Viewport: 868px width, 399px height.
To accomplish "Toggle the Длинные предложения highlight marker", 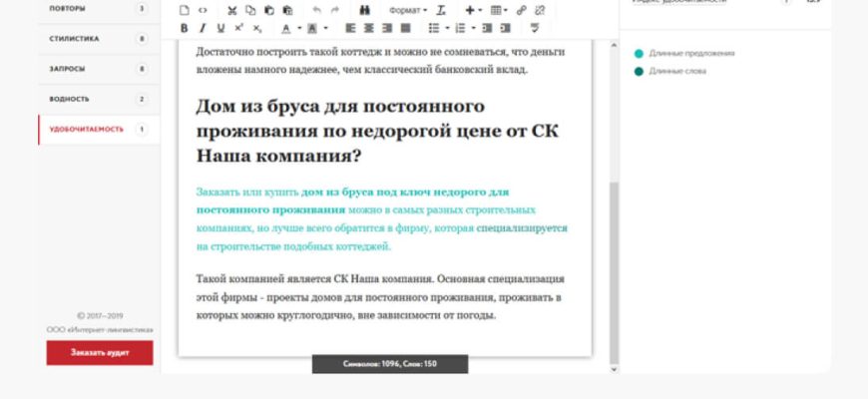I will tap(640, 53).
